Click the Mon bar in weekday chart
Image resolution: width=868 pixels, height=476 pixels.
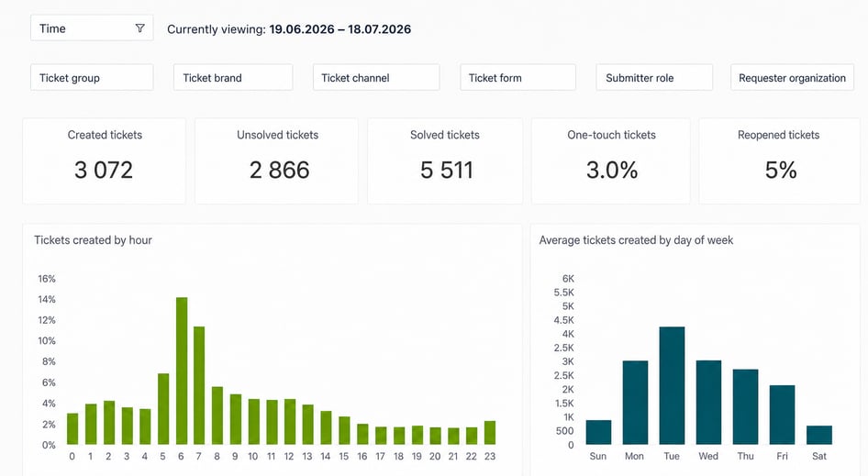point(636,403)
